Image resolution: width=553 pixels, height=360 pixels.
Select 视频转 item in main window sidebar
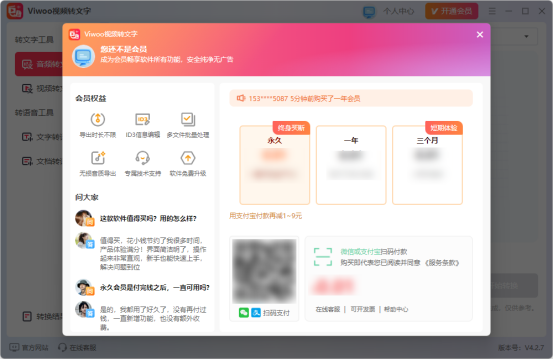click(39, 89)
